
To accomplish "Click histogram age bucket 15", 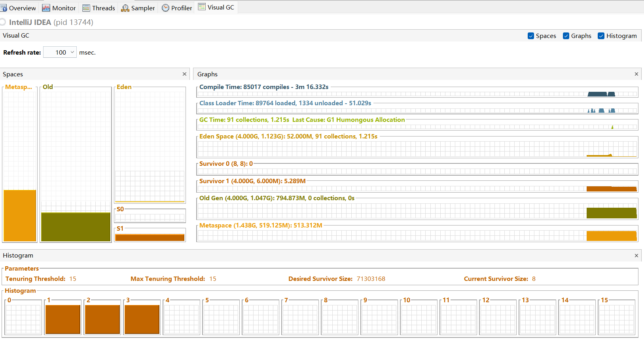I will (x=617, y=319).
